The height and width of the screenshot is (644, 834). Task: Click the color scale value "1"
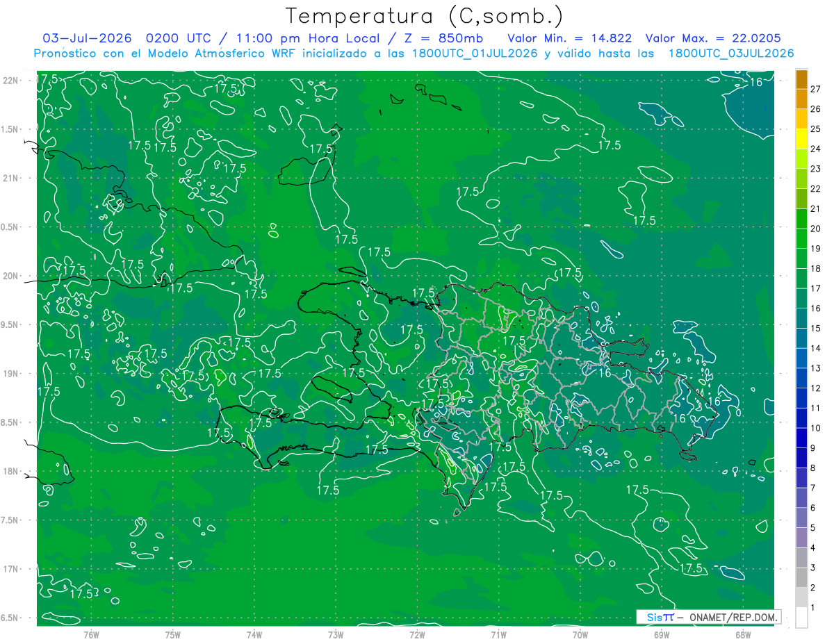(x=813, y=607)
